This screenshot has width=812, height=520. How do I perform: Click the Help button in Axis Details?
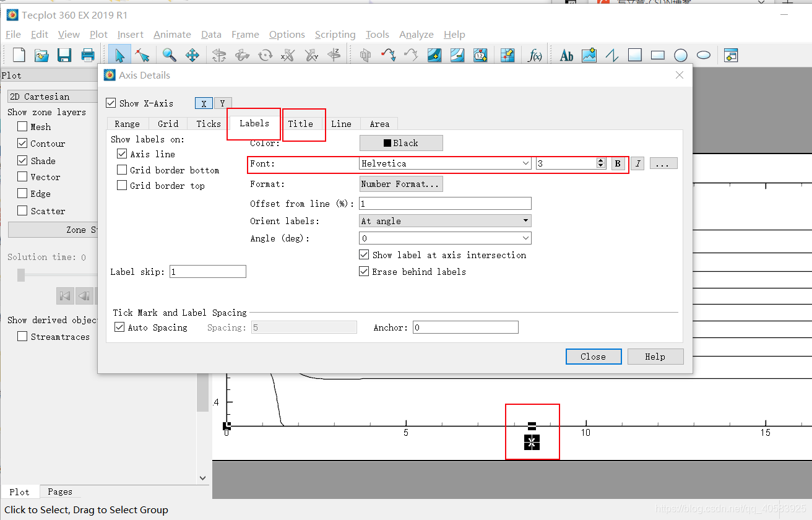coord(655,356)
